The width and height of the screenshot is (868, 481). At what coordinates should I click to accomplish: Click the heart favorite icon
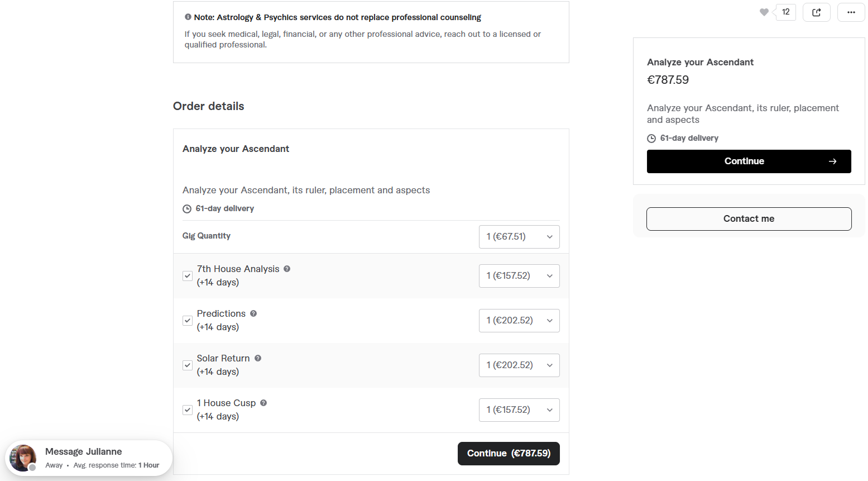[x=764, y=12]
